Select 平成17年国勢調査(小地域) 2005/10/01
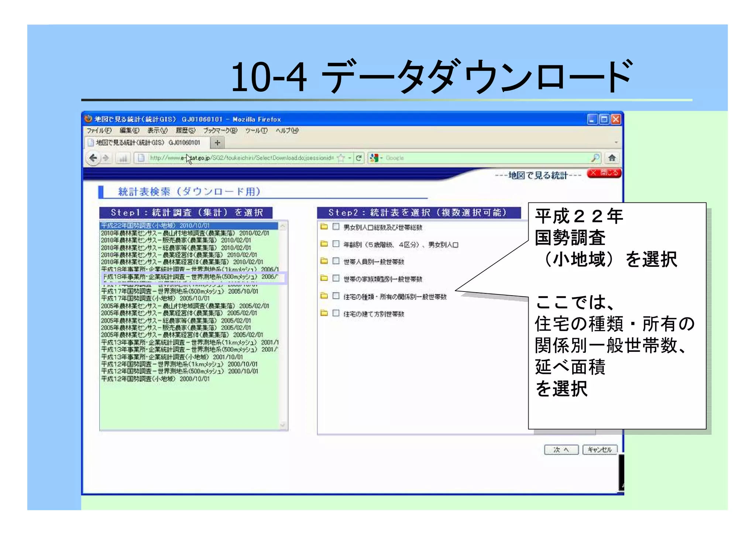Image resolution: width=756 pixels, height=535 pixels. [x=189, y=298]
